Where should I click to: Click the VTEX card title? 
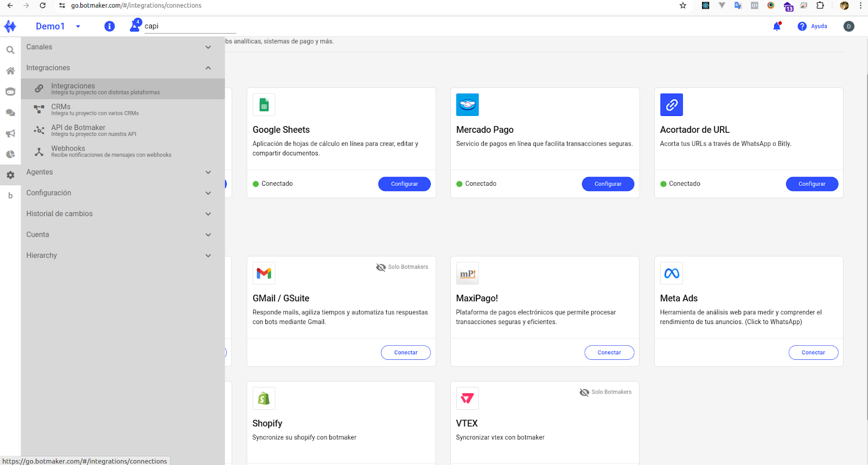pyautogui.click(x=467, y=423)
